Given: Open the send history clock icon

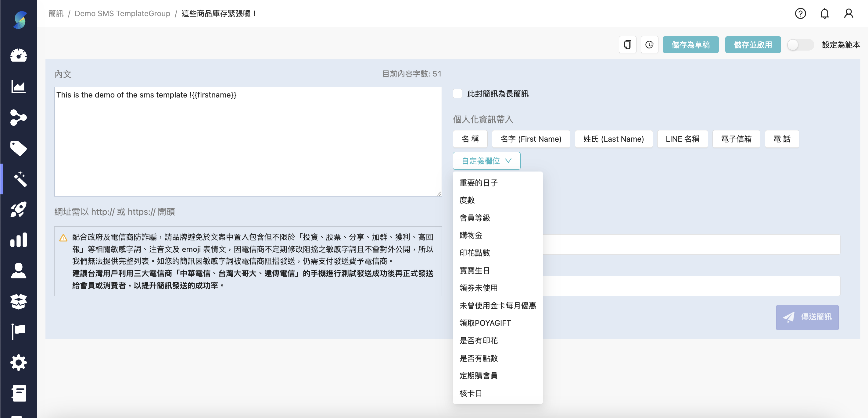Looking at the screenshot, I should pyautogui.click(x=649, y=44).
